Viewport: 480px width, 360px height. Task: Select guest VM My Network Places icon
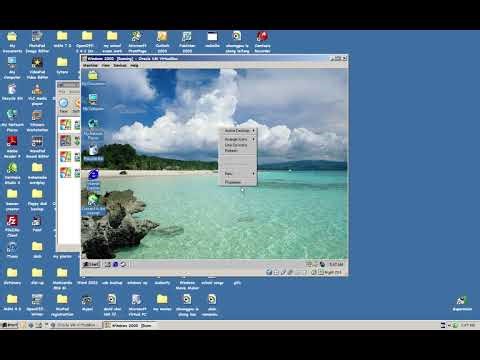(93, 129)
